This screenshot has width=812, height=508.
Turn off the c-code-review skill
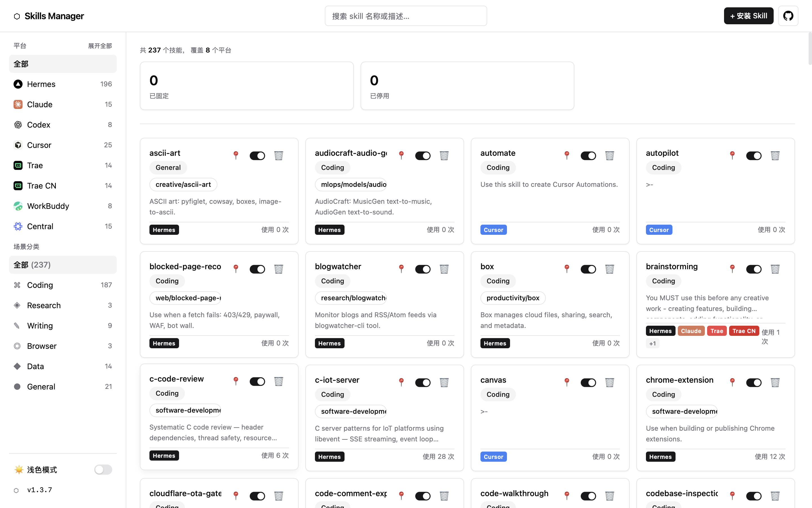pyautogui.click(x=257, y=381)
